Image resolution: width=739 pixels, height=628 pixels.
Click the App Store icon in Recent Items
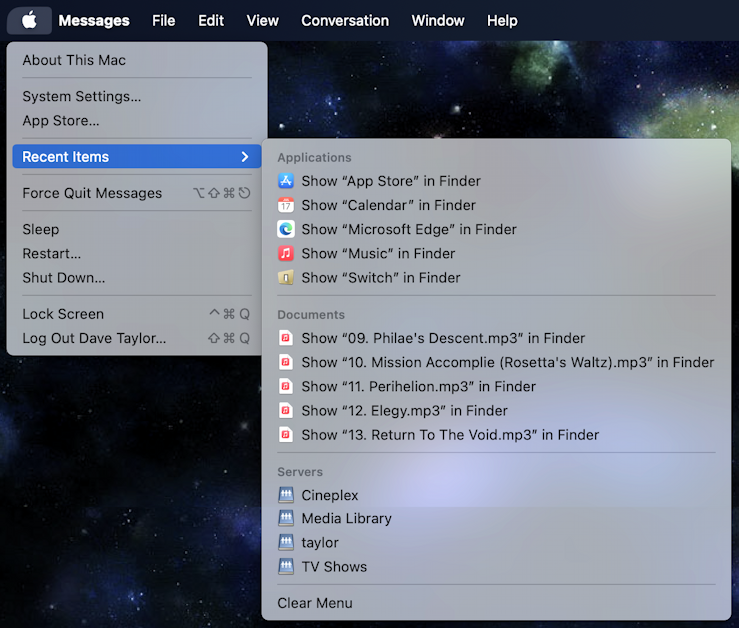tap(286, 181)
